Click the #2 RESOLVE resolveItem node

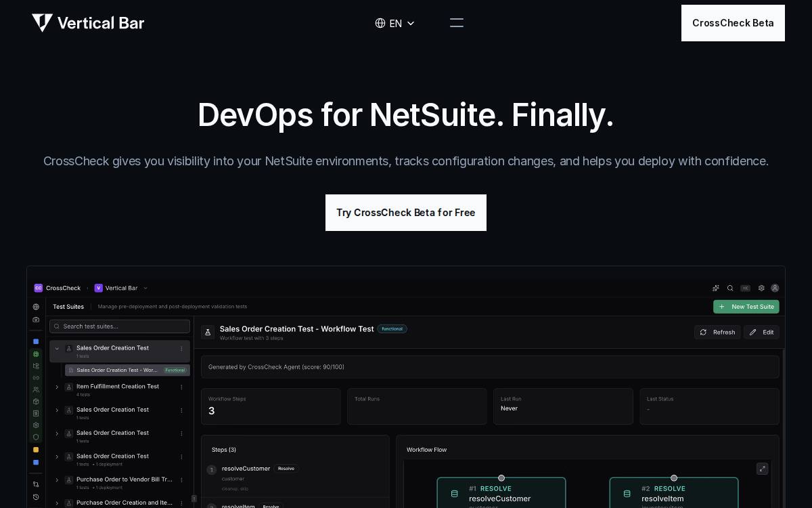[674, 493]
